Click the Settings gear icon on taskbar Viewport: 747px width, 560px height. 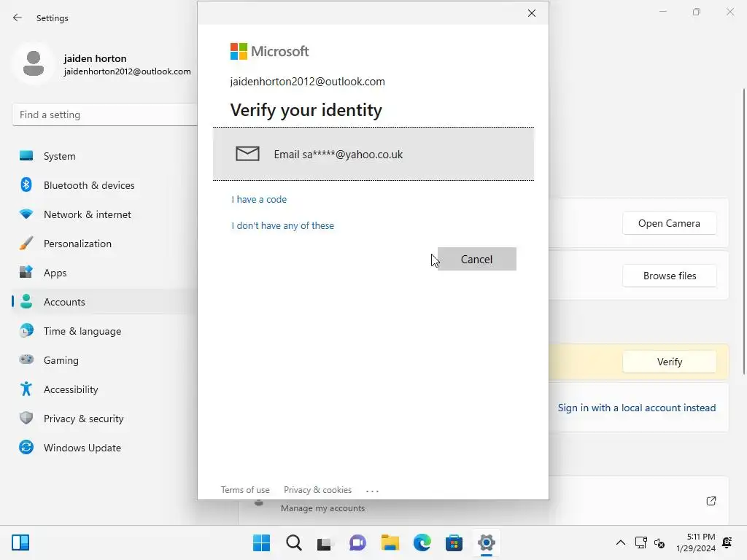pyautogui.click(x=487, y=542)
